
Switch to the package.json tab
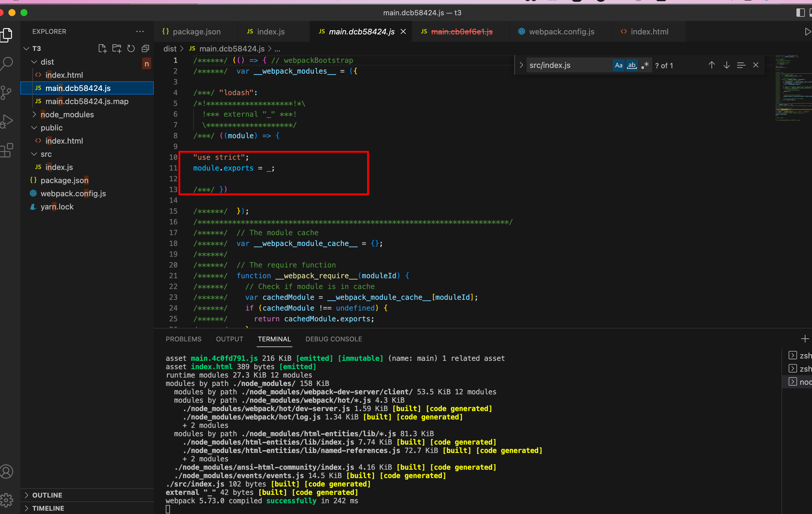[196, 32]
